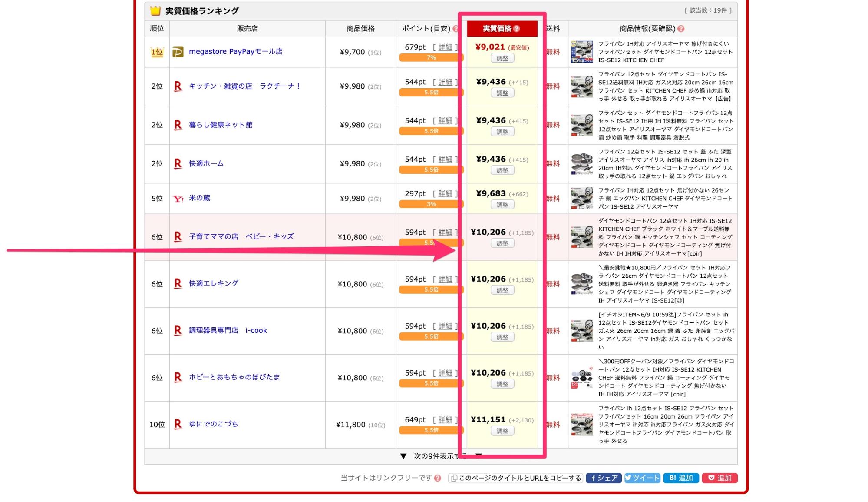This screenshot has width=868, height=502.
Task: Click PayPay mall icon beside megastore
Action: pos(178,52)
